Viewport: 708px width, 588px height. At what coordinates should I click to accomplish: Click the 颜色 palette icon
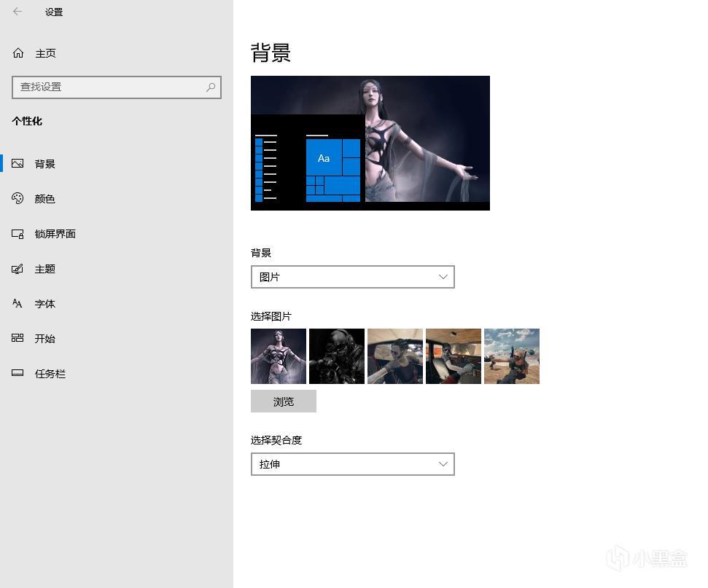pyautogui.click(x=17, y=199)
